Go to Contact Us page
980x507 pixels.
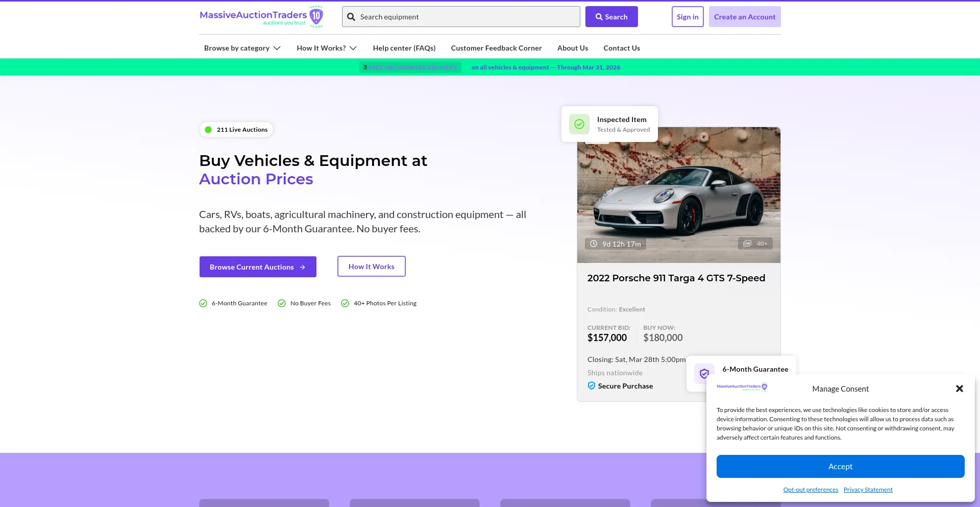click(x=622, y=48)
